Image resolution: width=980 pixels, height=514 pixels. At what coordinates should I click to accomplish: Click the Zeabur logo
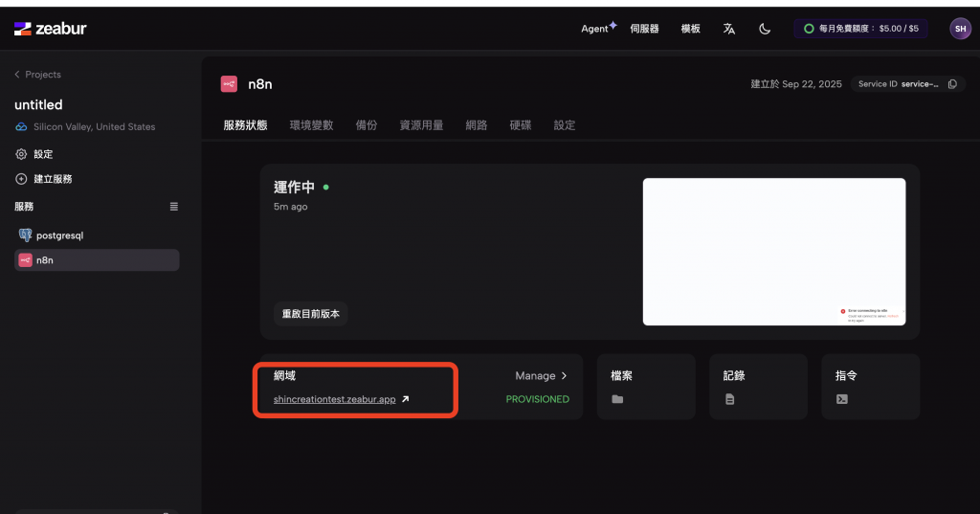tap(50, 28)
